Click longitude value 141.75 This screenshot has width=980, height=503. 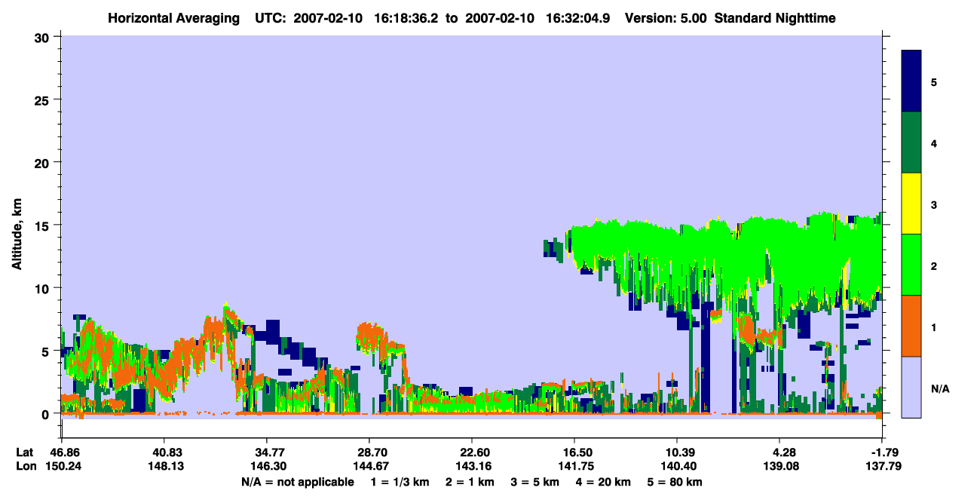[x=574, y=466]
